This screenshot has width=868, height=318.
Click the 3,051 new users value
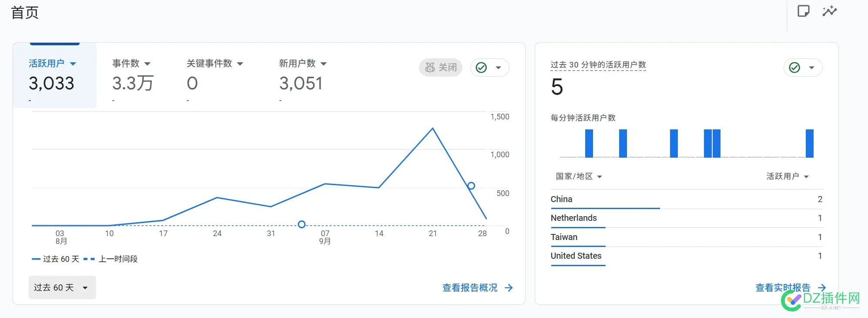[x=301, y=83]
